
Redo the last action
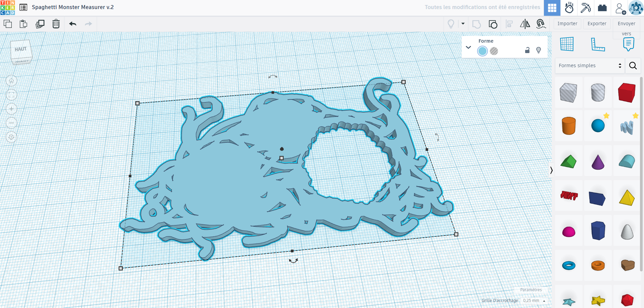coord(88,24)
